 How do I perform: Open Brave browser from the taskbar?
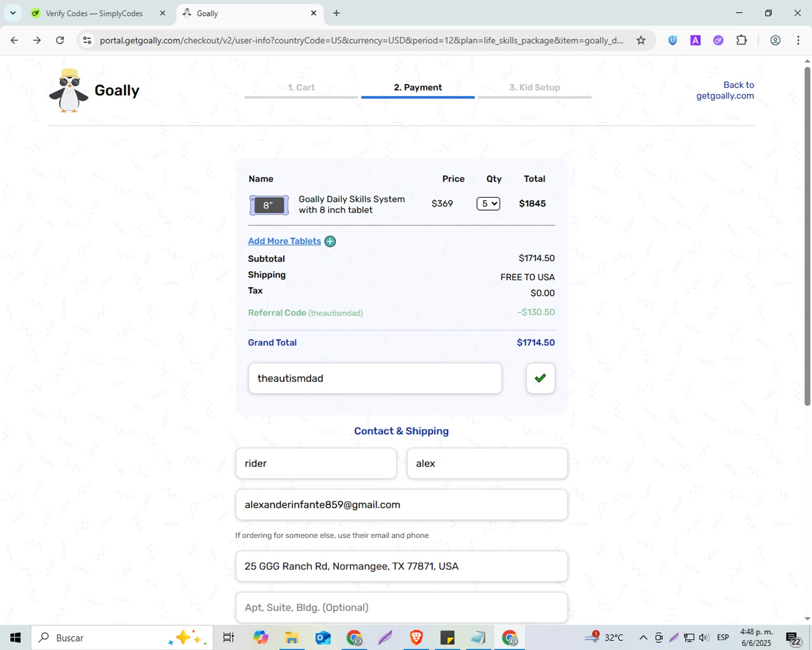click(416, 638)
